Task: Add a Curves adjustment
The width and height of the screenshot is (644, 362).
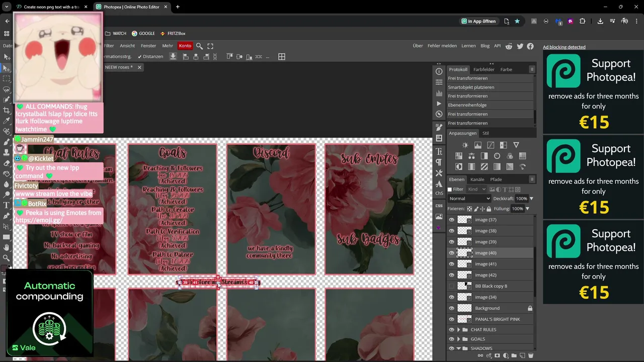Action: click(491, 145)
